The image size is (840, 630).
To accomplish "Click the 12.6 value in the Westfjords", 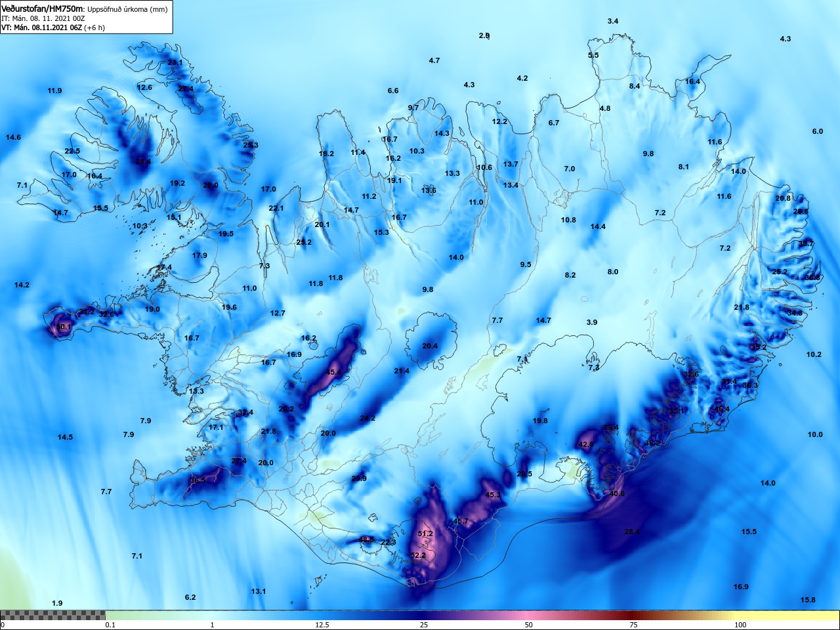I will click(144, 87).
